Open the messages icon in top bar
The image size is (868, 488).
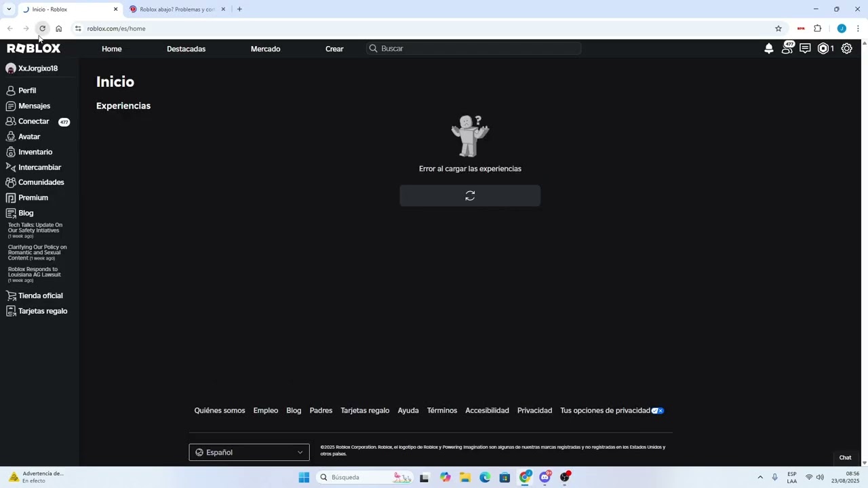805,49
